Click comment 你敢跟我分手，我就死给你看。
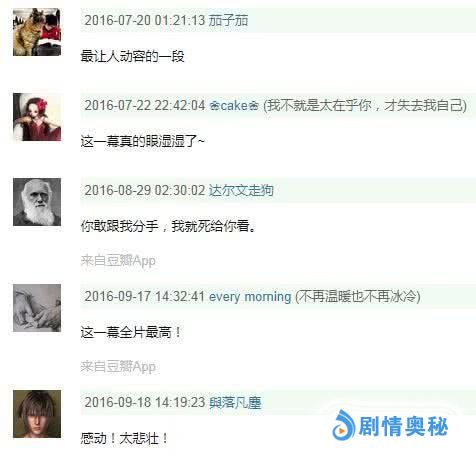 (x=169, y=226)
